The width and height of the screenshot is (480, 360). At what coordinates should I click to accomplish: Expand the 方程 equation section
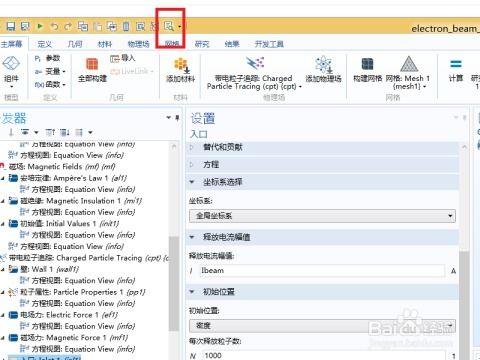pos(192,164)
